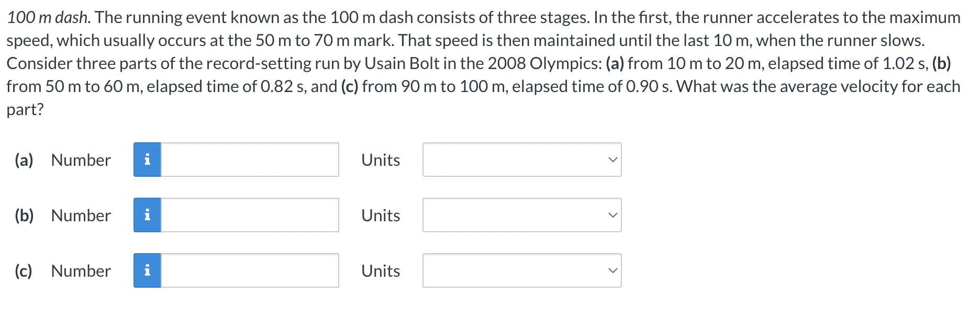The image size is (980, 317).
Task: Focus the Number input field for part (b)
Action: click(x=250, y=215)
